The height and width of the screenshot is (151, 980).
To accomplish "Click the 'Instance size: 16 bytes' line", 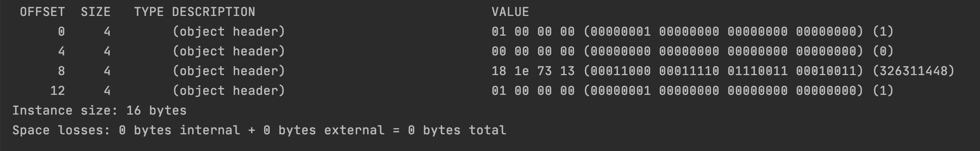I will [99, 110].
